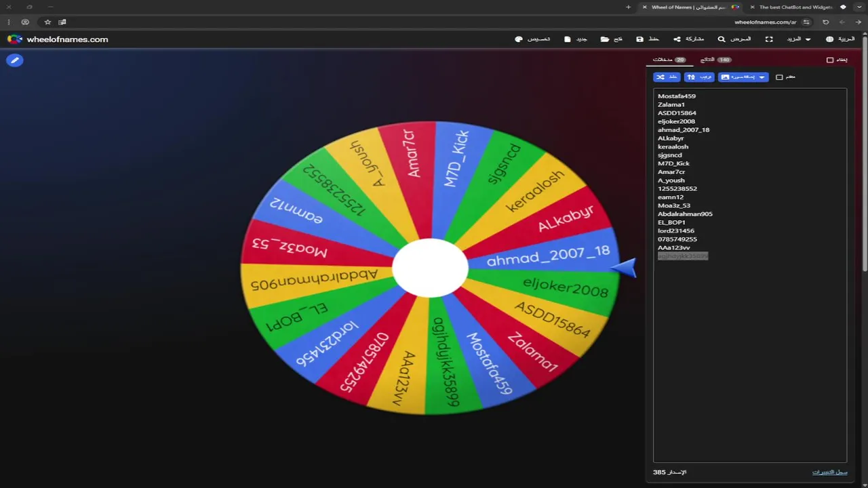The image size is (868, 488).
Task: Open the browser profile icon
Action: point(26,22)
